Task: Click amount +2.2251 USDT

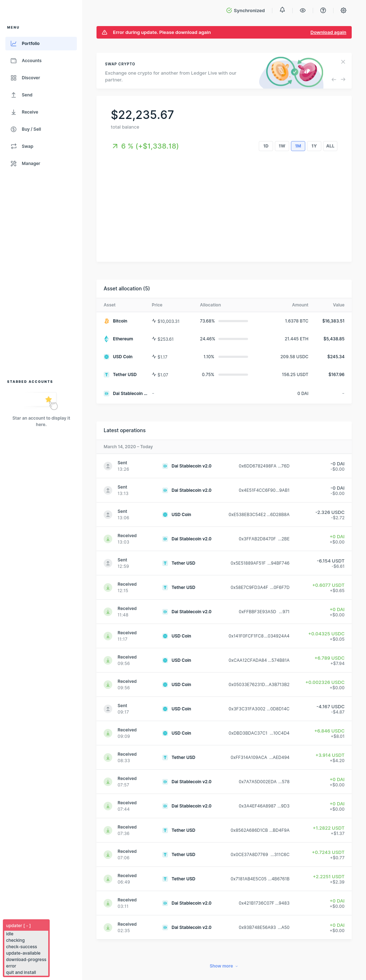Action: point(329,876)
